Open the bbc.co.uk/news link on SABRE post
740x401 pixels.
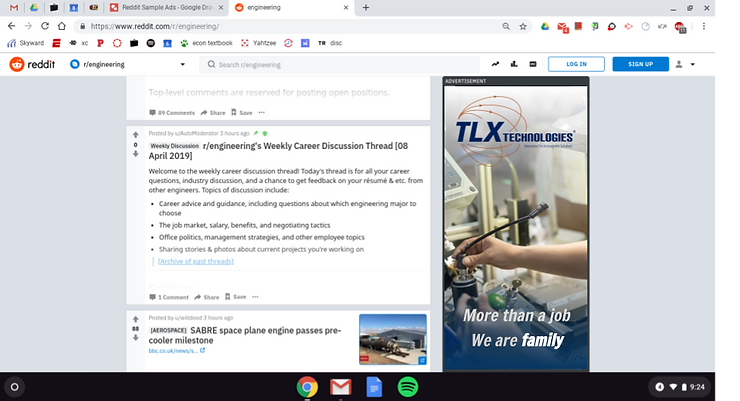[x=177, y=351]
